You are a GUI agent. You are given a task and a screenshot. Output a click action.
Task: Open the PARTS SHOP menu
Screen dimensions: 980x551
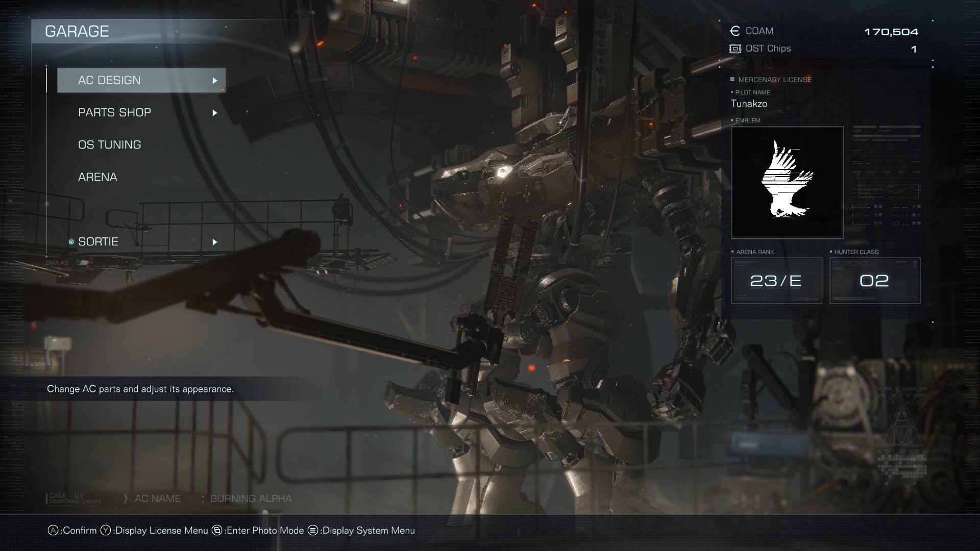coord(141,112)
